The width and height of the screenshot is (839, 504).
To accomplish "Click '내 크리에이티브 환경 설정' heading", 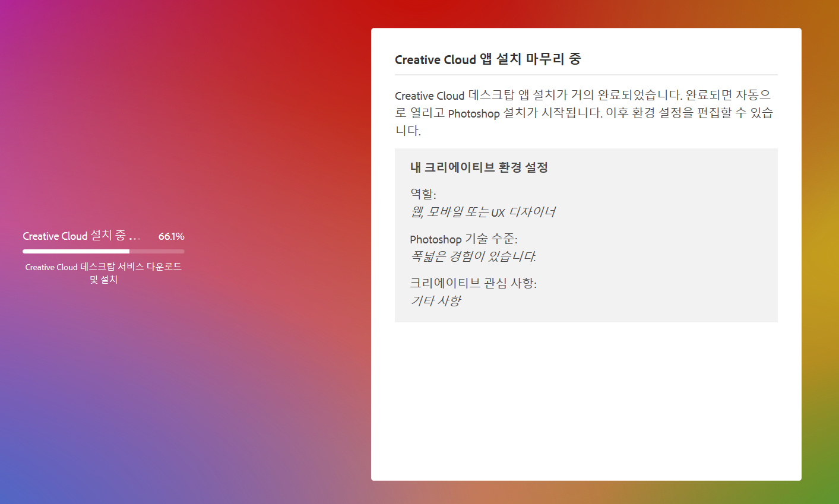I will 479,167.
